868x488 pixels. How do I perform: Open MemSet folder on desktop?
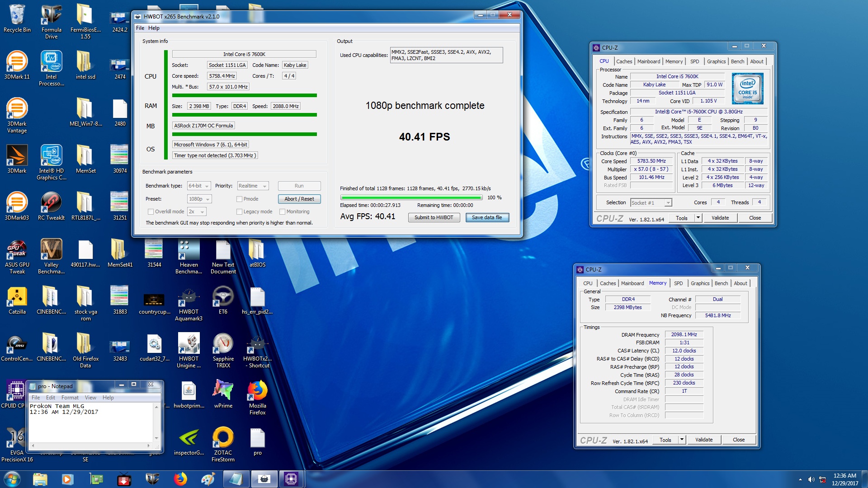pos(85,159)
